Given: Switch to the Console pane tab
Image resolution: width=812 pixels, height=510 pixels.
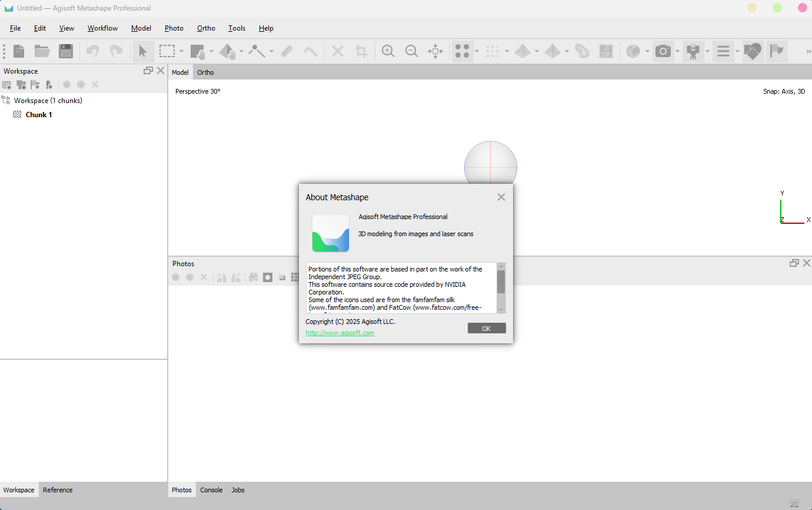Looking at the screenshot, I should (x=211, y=490).
